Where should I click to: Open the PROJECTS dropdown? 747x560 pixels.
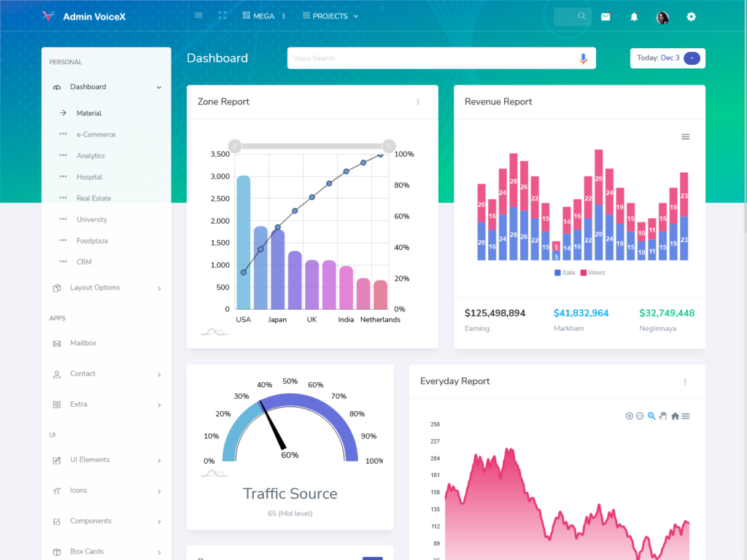tap(330, 16)
